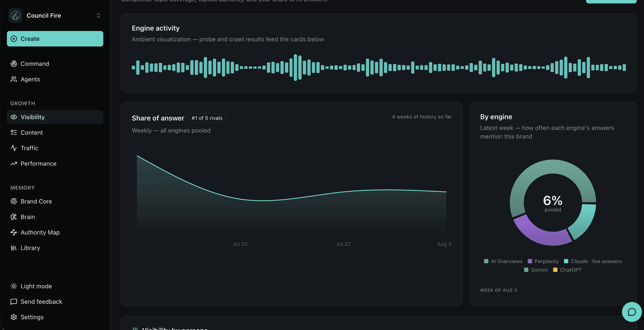The image size is (644, 330).
Task: Open Brand Core fingerprint icon
Action: pos(14,201)
